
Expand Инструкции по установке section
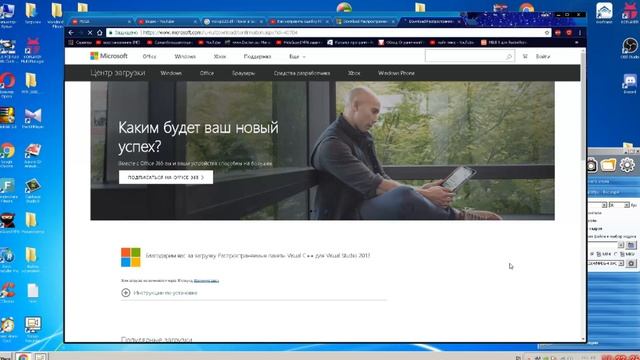click(159, 293)
